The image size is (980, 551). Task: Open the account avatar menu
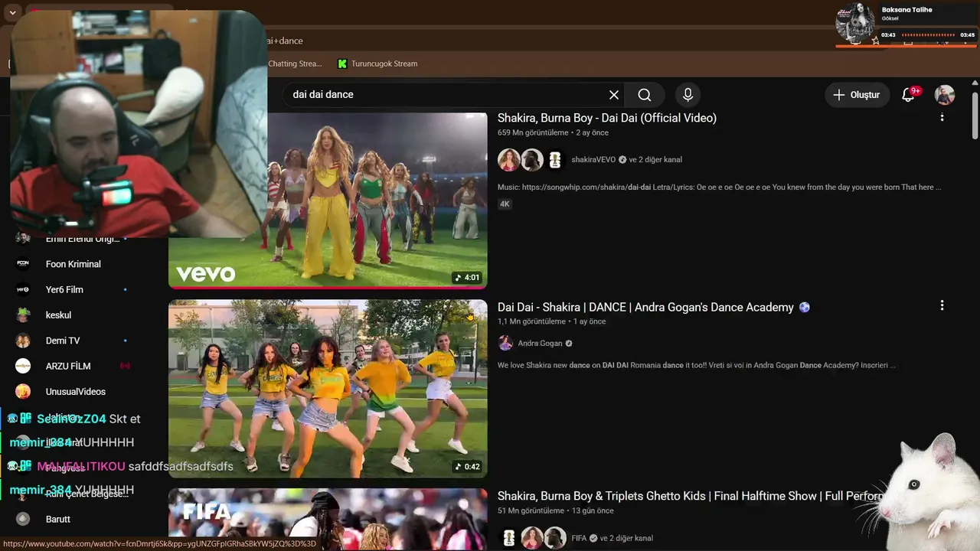click(945, 95)
